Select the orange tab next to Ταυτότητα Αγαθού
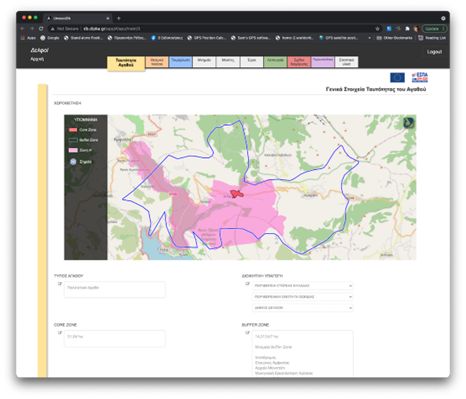This screenshot has height=399, width=466. pyautogui.click(x=157, y=62)
